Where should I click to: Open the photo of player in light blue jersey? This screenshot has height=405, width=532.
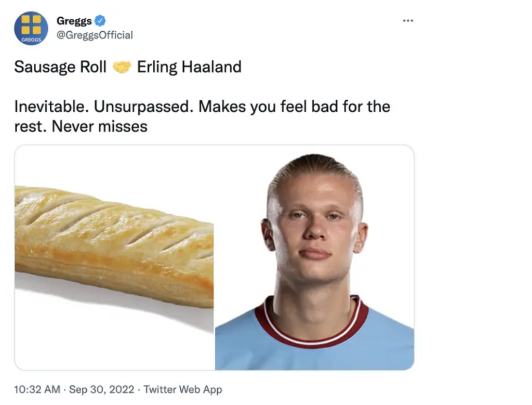(314, 257)
